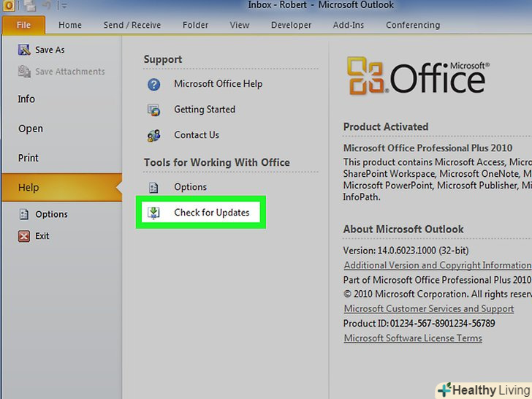Open the Conferencing tab
The height and width of the screenshot is (399, 532).
413,25
